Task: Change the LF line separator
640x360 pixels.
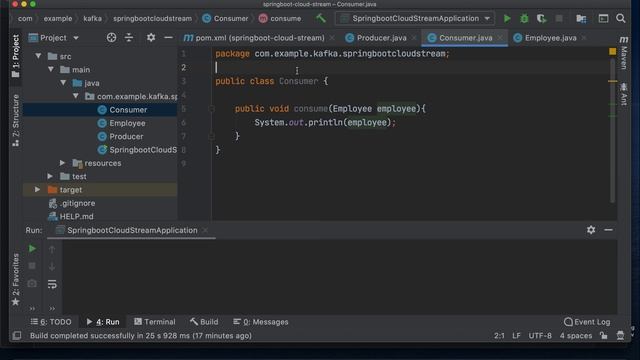Action: [x=516, y=336]
